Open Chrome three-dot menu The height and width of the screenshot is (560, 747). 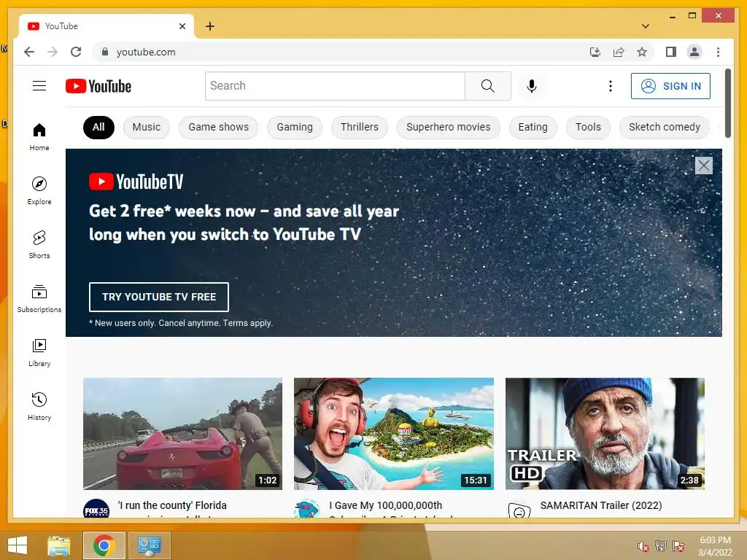tap(718, 52)
